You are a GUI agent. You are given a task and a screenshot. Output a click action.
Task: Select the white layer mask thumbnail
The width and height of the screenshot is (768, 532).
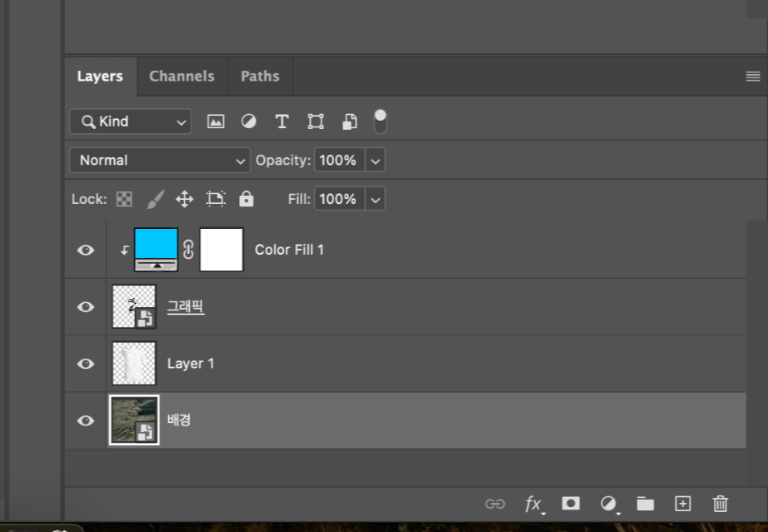(x=222, y=250)
